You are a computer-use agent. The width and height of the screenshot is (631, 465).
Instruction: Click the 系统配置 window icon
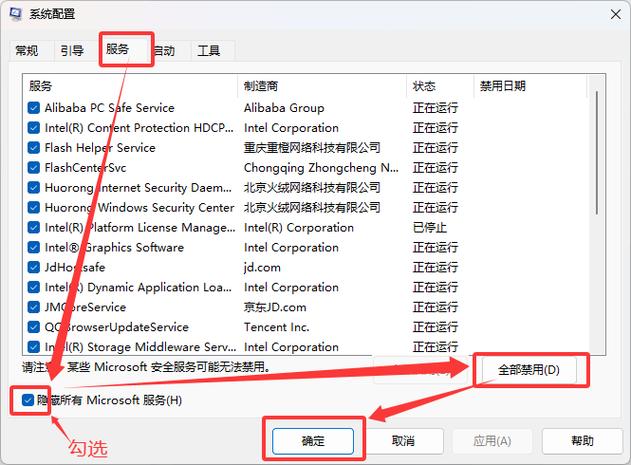(15, 14)
